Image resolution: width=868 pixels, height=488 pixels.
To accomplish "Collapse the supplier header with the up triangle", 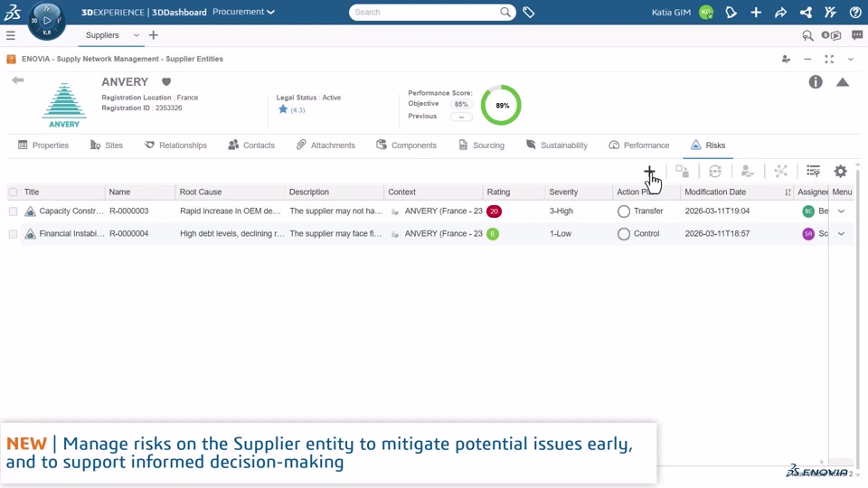I will pos(843,82).
